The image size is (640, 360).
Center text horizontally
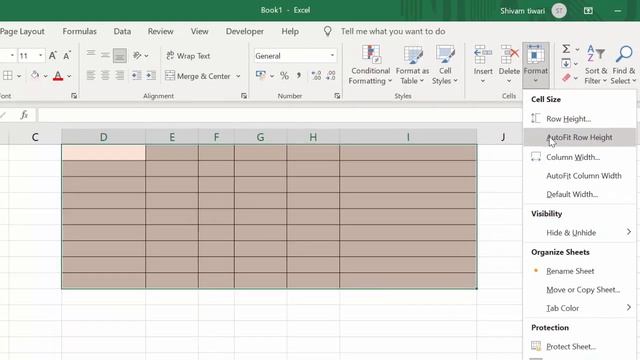click(x=105, y=76)
